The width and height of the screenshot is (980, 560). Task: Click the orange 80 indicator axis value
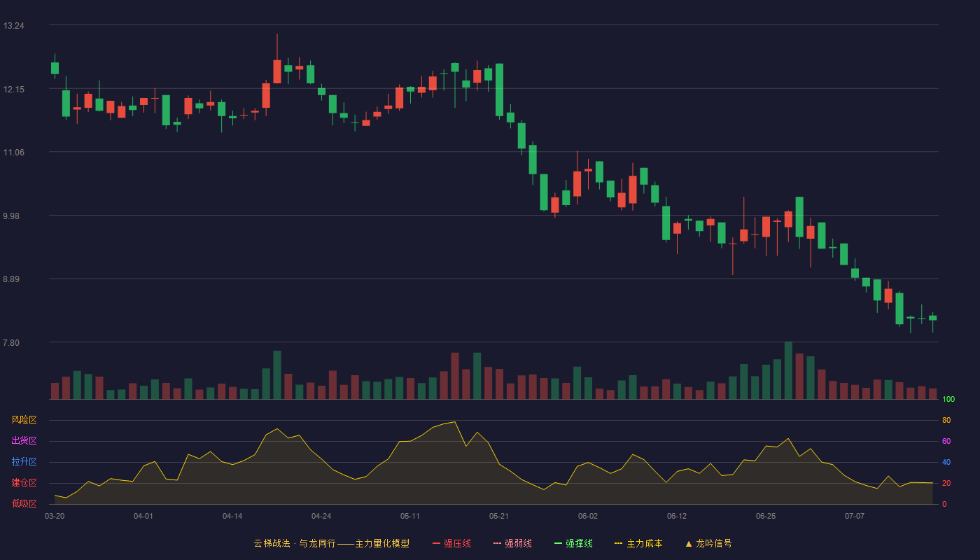(946, 421)
